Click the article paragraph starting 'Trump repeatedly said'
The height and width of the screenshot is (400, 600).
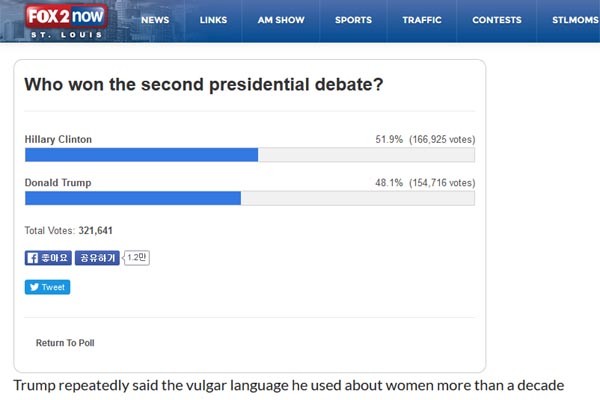click(290, 386)
